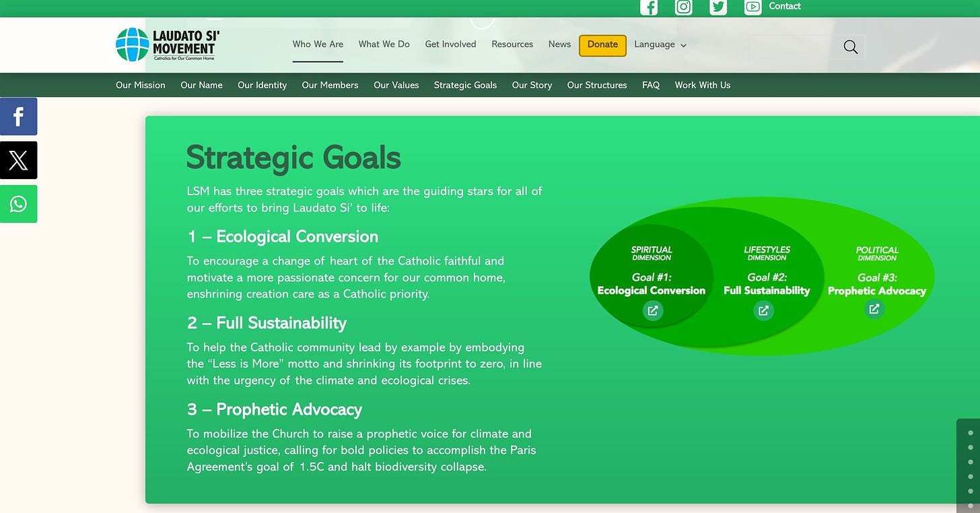
Task: Click 'Goal #3: Prophetic Advocacy' in diagram
Action: pos(877,284)
